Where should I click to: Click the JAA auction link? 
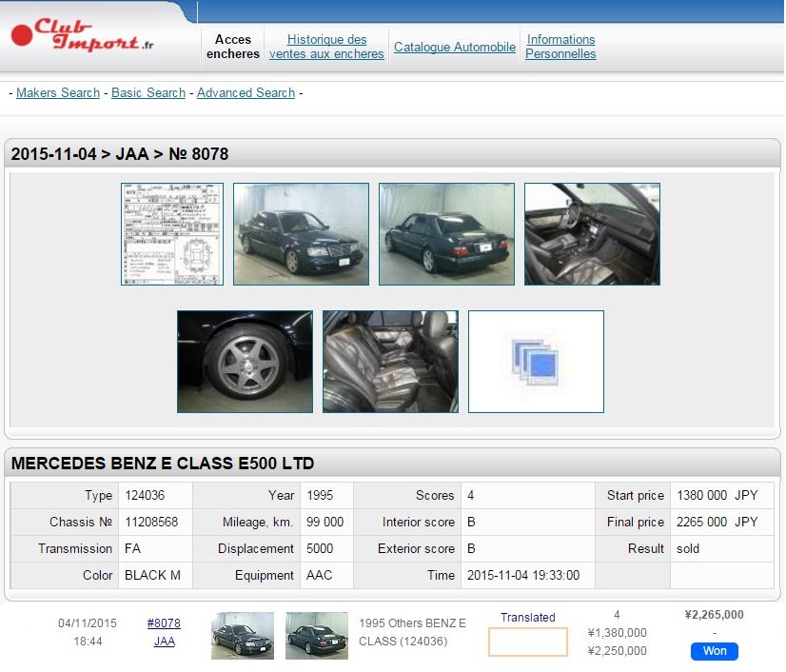(164, 642)
